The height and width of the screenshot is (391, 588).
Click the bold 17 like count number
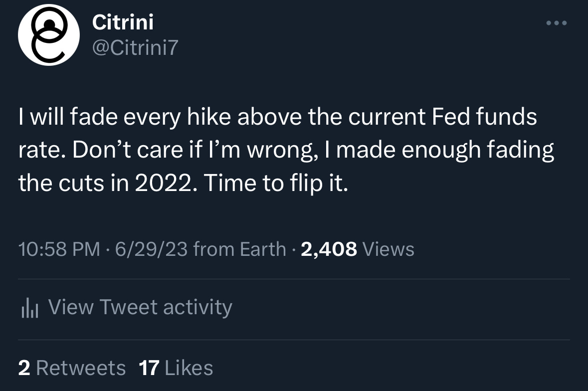149,368
